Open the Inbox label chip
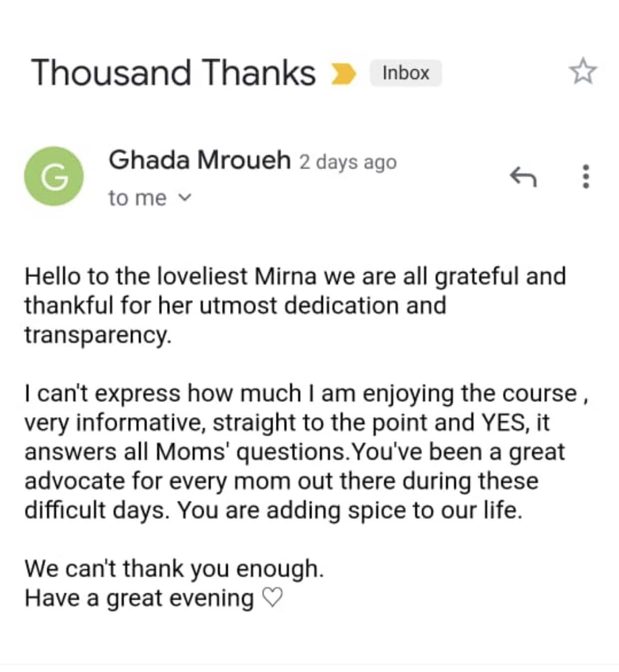Viewport: 619px width, 672px height. pos(406,73)
